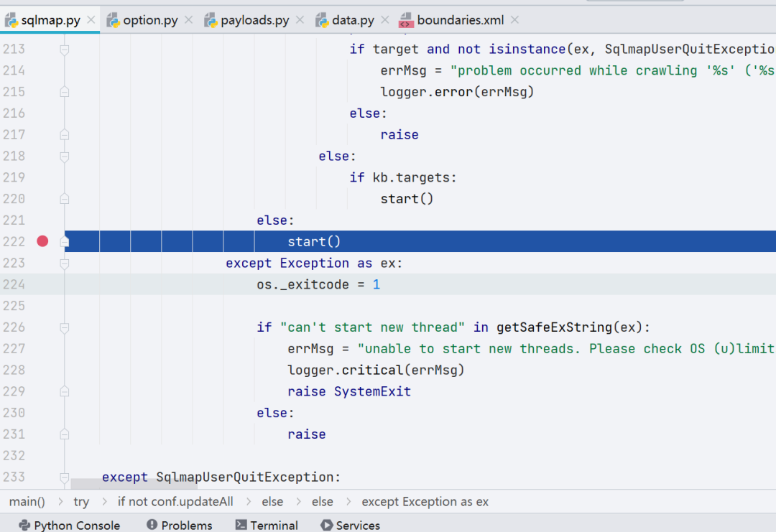Collapse the else fold at line 218
This screenshot has height=532, width=776.
pos(65,157)
